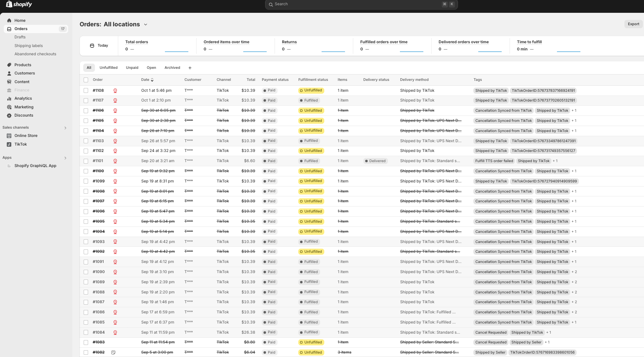This screenshot has height=357, width=644.
Task: Open Shipping labels in sidebar
Action: (x=29, y=46)
